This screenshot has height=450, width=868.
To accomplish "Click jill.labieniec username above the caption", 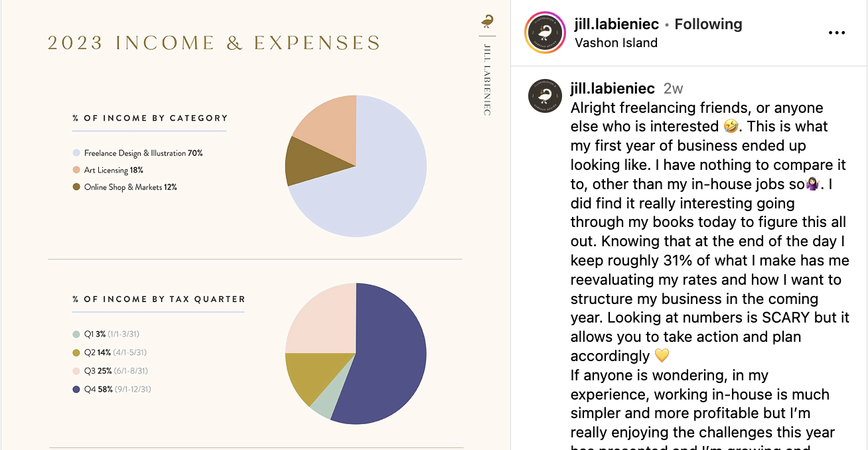I will [613, 88].
